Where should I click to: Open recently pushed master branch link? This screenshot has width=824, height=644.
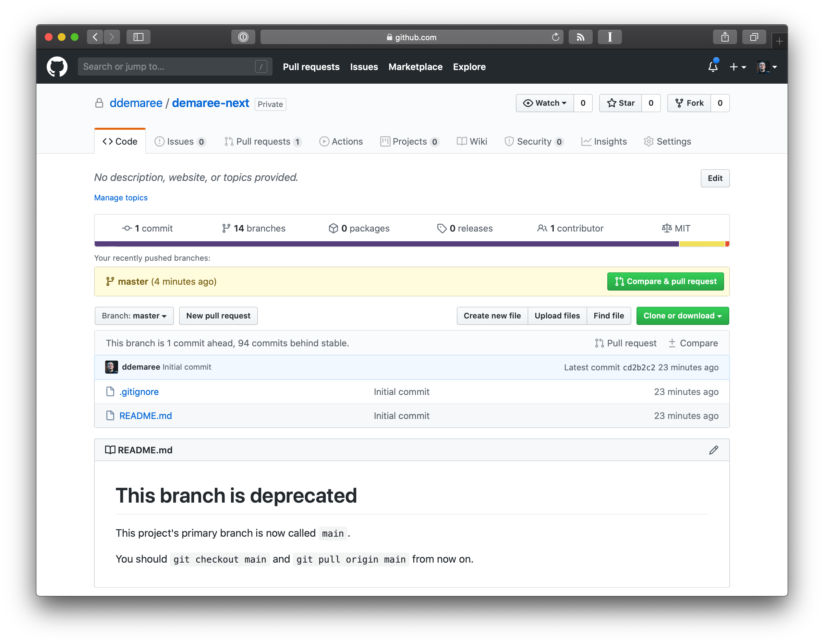click(x=133, y=282)
